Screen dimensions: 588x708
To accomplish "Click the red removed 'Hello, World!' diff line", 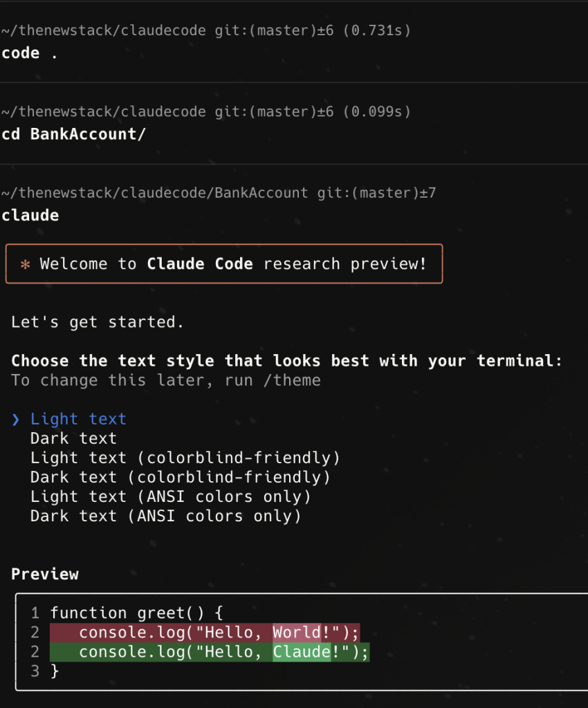I will pyautogui.click(x=205, y=633).
